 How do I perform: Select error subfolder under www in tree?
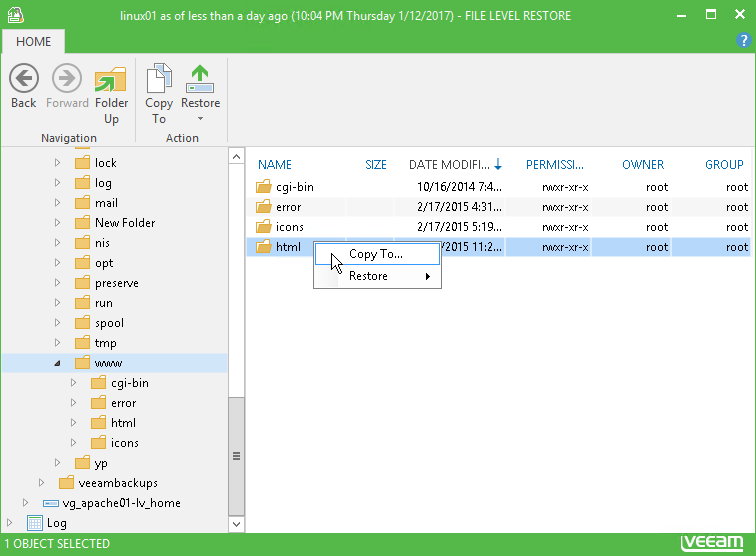[x=123, y=403]
